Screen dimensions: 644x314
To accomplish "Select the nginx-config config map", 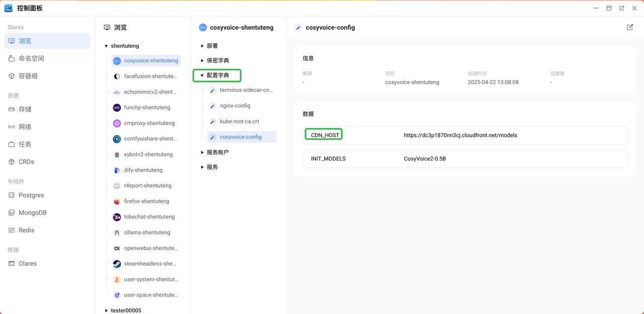I will (235, 106).
